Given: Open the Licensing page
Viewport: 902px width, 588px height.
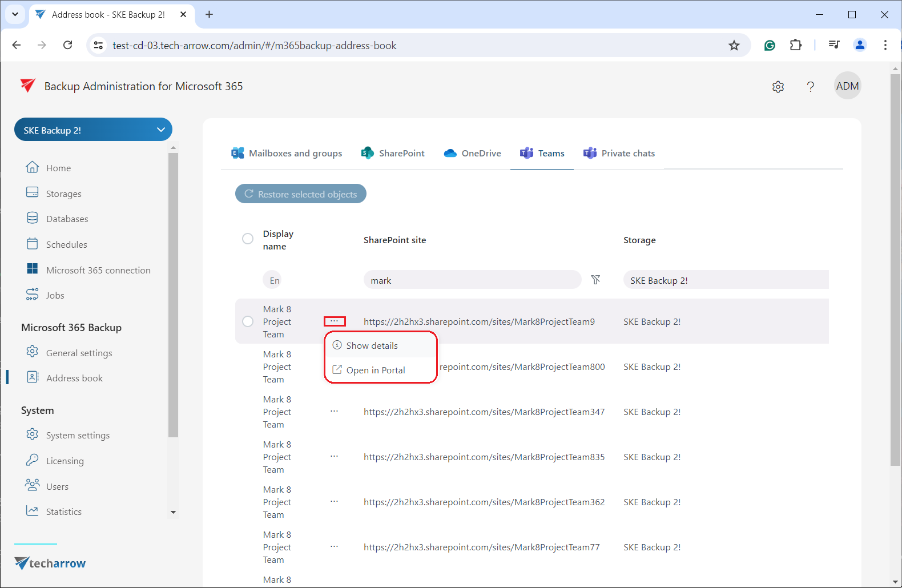Looking at the screenshot, I should (65, 461).
